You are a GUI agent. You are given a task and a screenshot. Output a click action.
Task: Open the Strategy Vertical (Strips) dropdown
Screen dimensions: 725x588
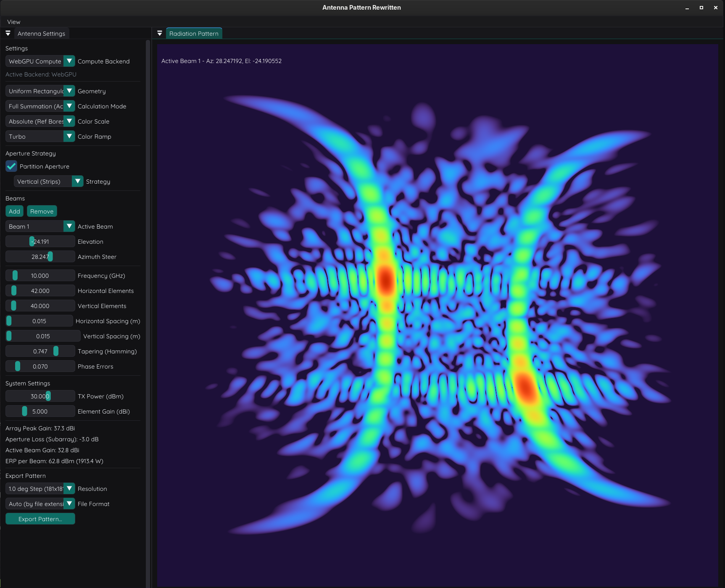(48, 181)
